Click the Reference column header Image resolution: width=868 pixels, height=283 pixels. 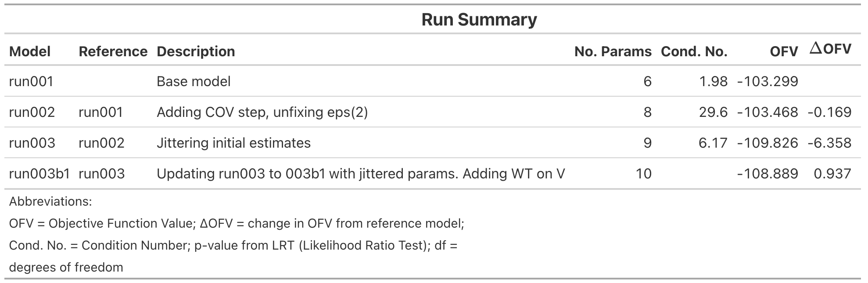[x=113, y=51]
